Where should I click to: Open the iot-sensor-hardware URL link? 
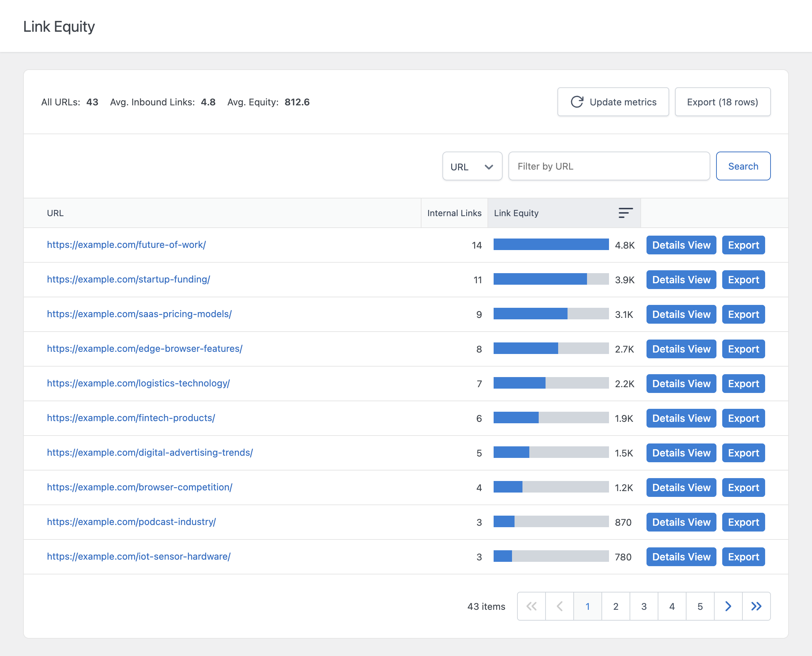[138, 557]
